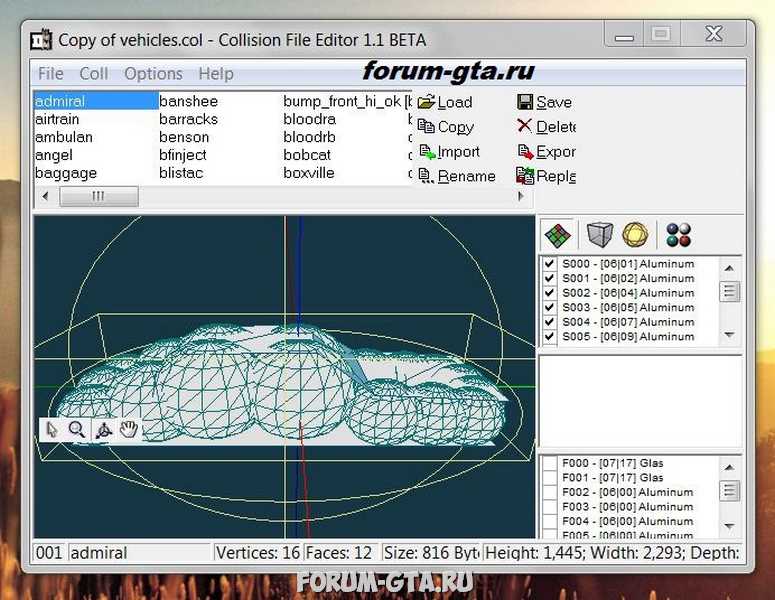Select blistac in the model list
The width and height of the screenshot is (775, 600).
coord(181,173)
